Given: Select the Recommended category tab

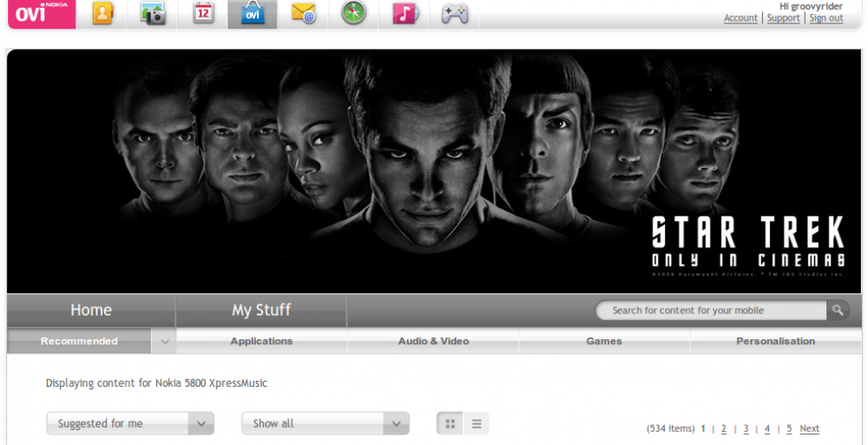Looking at the screenshot, I should coord(79,341).
